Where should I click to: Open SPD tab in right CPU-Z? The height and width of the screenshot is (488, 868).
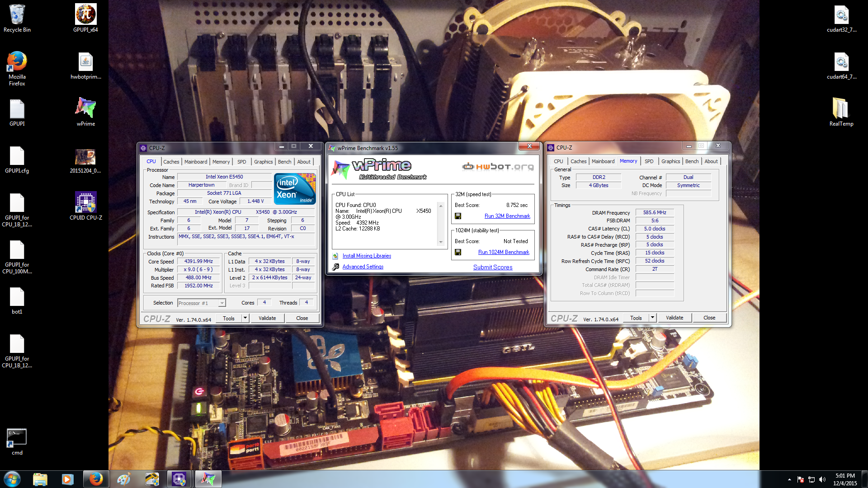click(x=649, y=161)
